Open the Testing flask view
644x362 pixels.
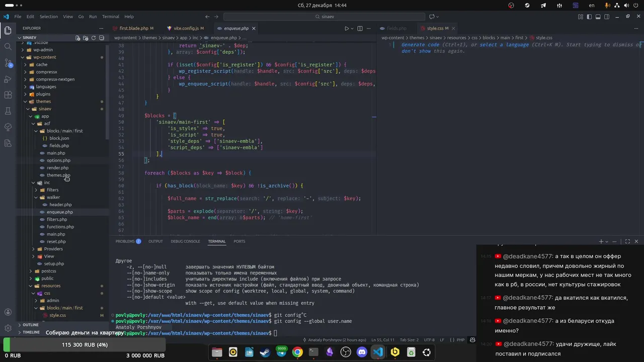pyautogui.click(x=8, y=111)
